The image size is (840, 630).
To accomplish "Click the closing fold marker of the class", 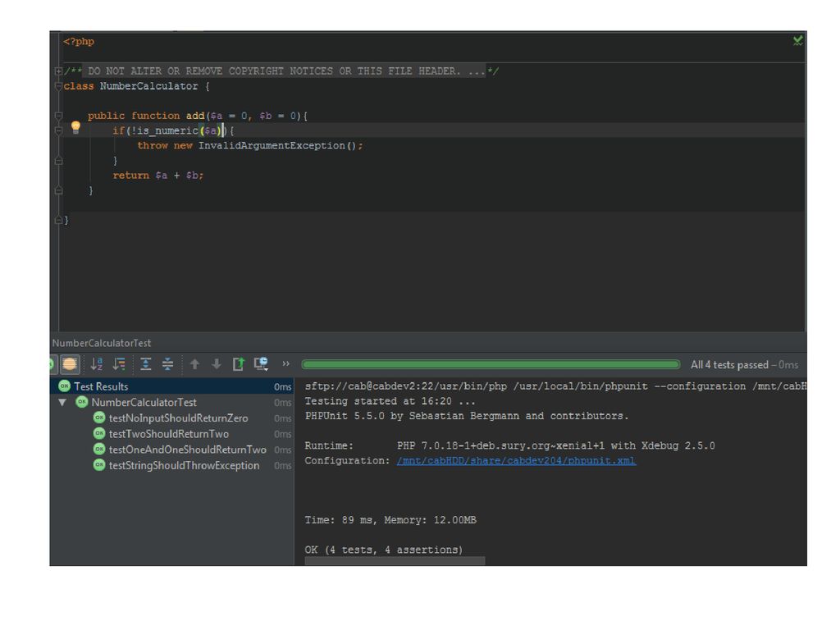I will pyautogui.click(x=58, y=220).
